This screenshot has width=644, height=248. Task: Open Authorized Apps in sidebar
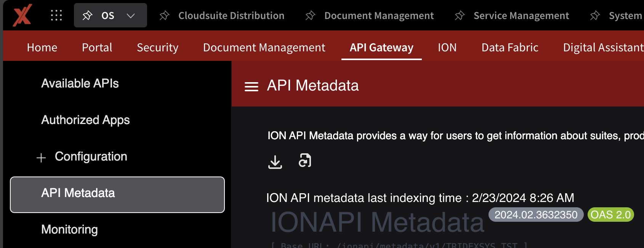85,120
